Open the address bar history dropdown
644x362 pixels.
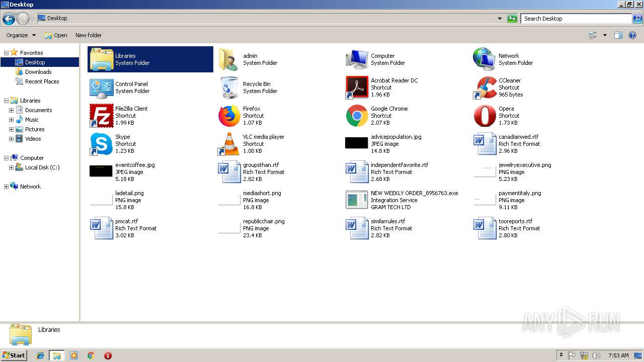click(500, 19)
